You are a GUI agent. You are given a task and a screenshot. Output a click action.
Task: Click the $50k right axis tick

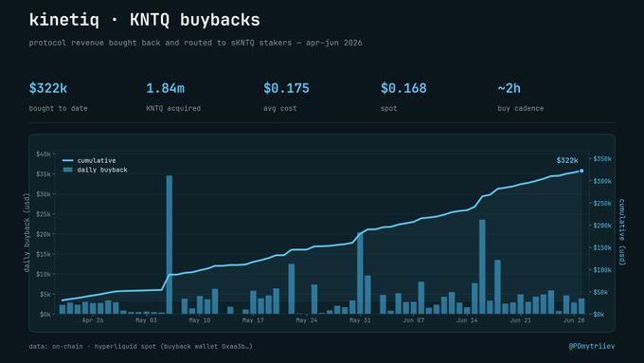(x=600, y=292)
